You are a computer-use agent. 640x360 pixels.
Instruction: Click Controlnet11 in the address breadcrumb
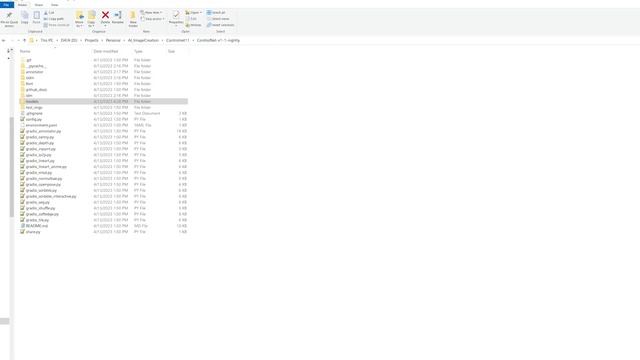click(x=178, y=40)
